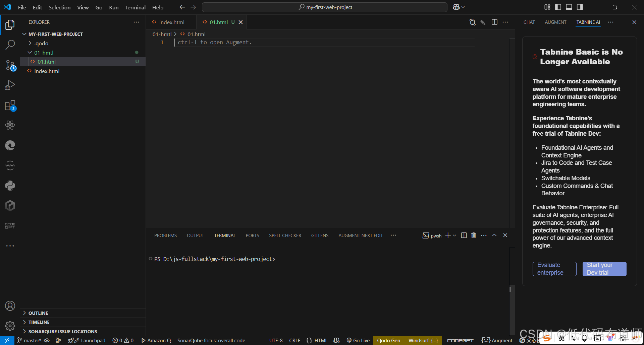Toggle primary side bar visibility
The width and height of the screenshot is (644, 345).
pyautogui.click(x=558, y=7)
